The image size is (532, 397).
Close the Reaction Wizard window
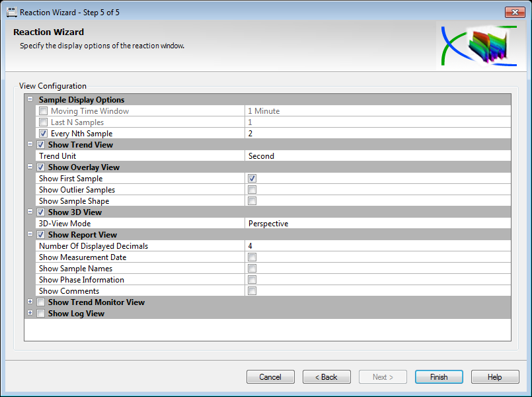514,12
